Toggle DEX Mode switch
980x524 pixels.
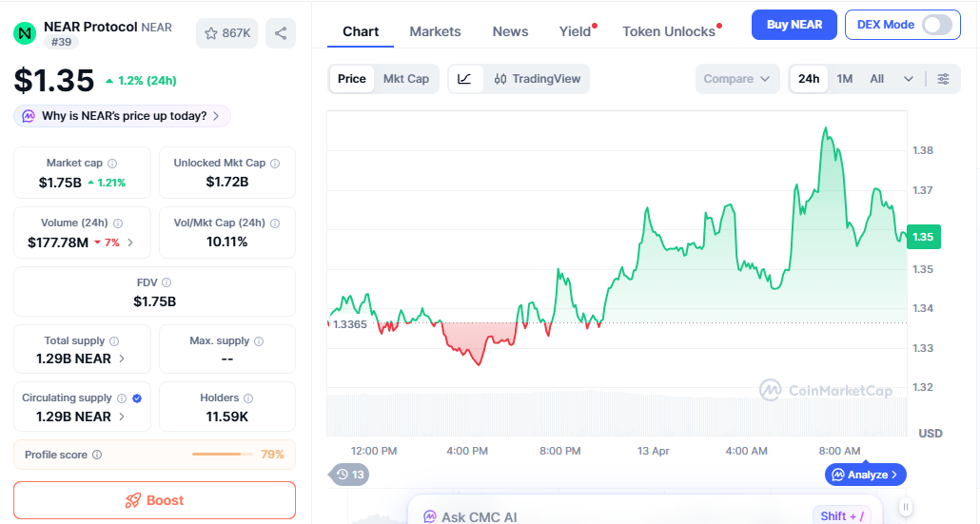tap(937, 25)
